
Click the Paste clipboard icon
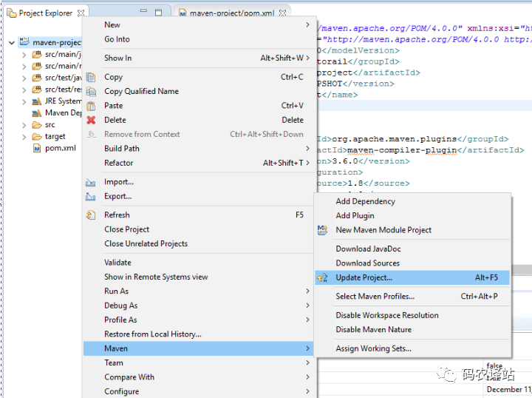tap(91, 106)
